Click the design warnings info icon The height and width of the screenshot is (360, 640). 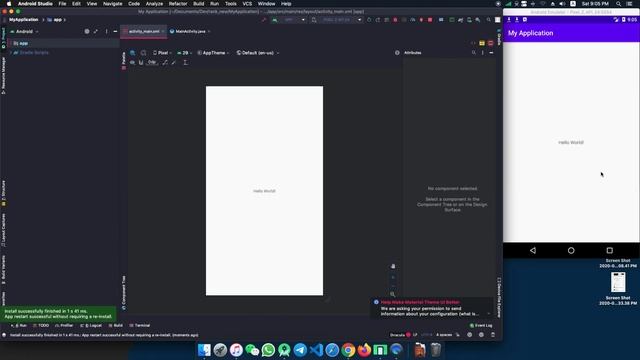click(397, 53)
